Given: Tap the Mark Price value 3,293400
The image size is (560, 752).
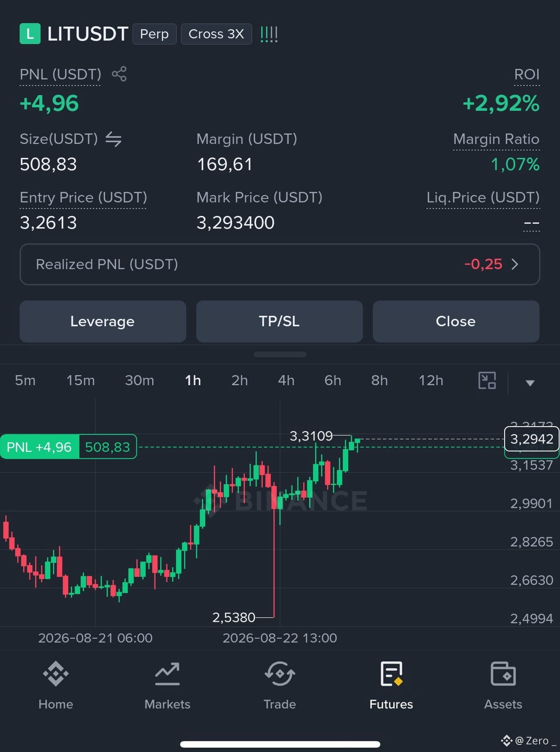Looking at the screenshot, I should tap(236, 223).
